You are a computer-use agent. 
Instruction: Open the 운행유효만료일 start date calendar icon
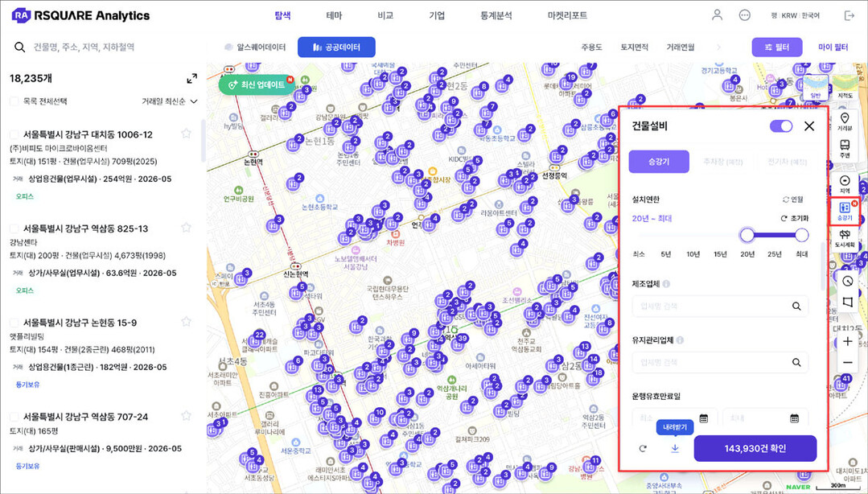pos(704,418)
